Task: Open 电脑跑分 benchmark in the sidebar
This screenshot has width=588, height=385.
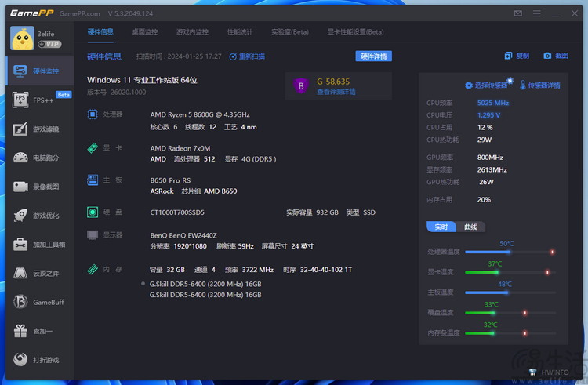Action: coord(40,158)
